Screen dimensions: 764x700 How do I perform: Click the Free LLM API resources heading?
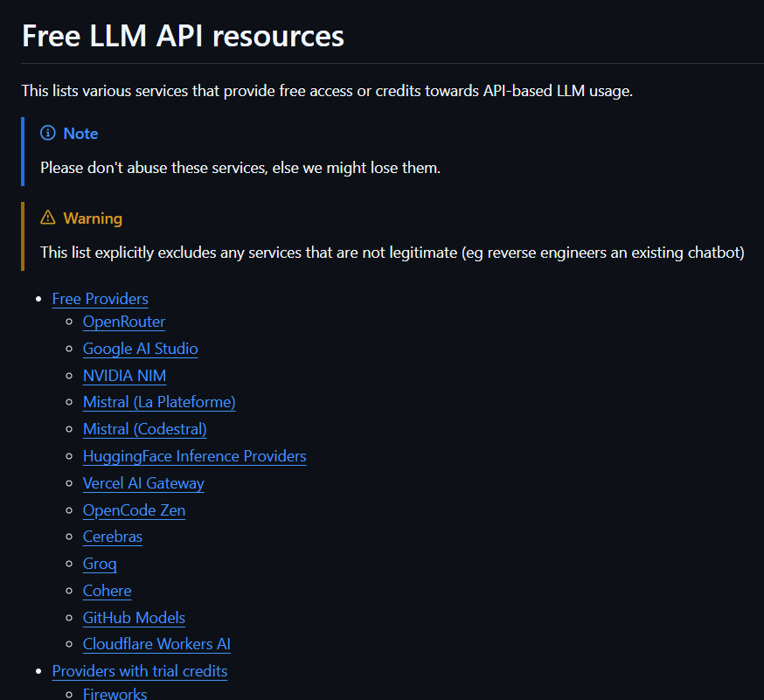pyautogui.click(x=183, y=36)
